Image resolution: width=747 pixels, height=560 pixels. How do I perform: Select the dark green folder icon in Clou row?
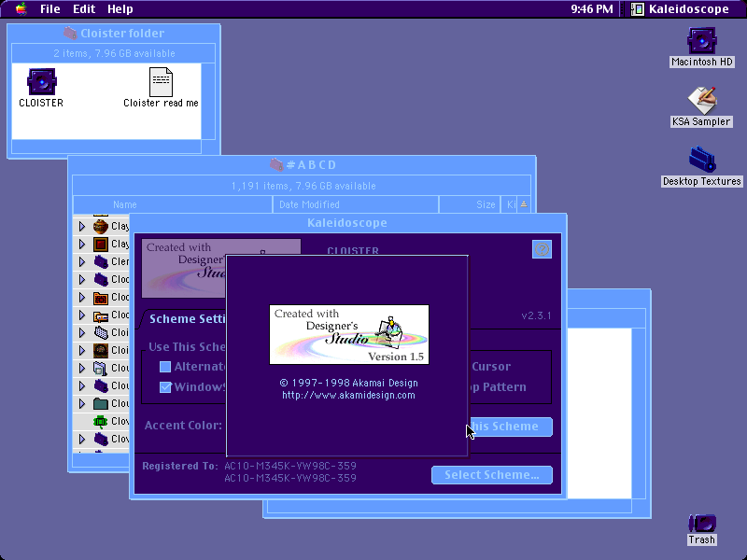[x=101, y=404]
